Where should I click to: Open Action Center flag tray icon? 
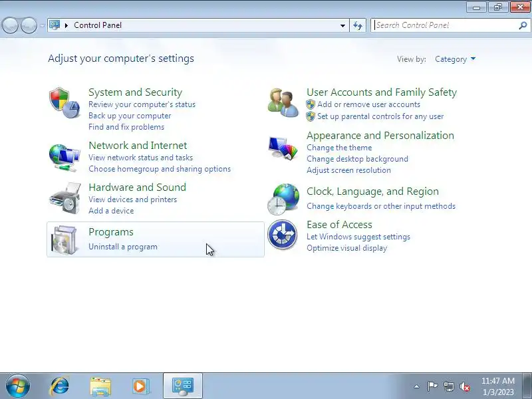[432, 386]
